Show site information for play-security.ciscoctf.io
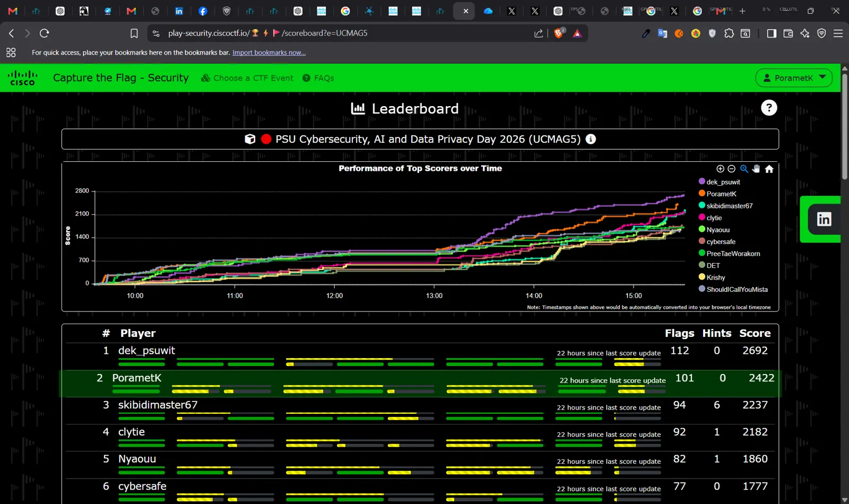 click(x=156, y=33)
